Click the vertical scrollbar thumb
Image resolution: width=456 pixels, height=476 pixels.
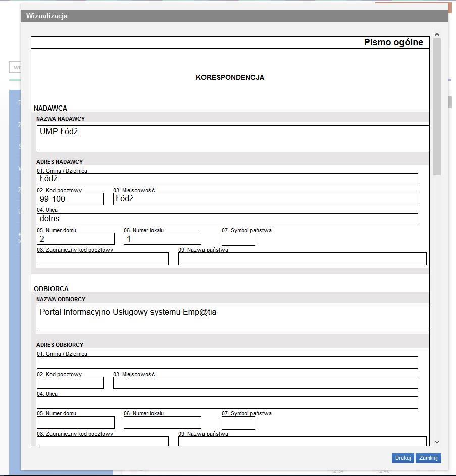[437, 107]
